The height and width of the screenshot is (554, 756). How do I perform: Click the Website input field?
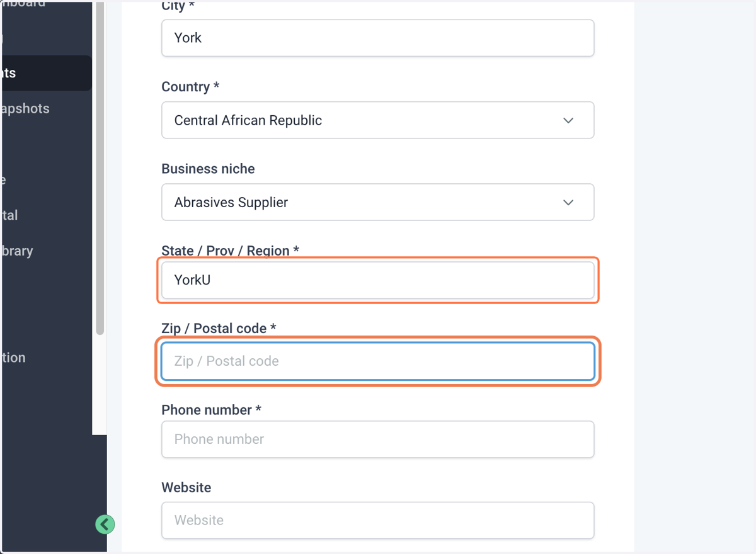pyautogui.click(x=378, y=520)
